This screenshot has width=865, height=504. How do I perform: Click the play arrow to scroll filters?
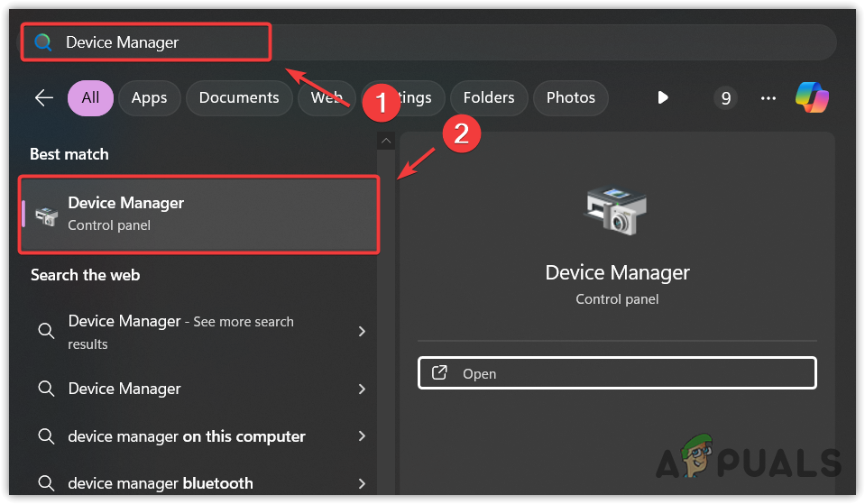pos(663,97)
